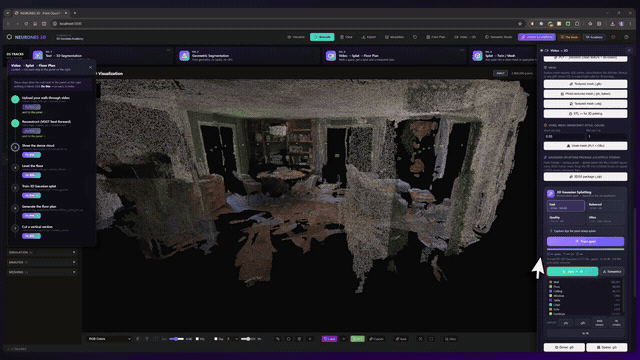Click the Semantics button
This screenshot has height=360, width=640.
[612, 271]
